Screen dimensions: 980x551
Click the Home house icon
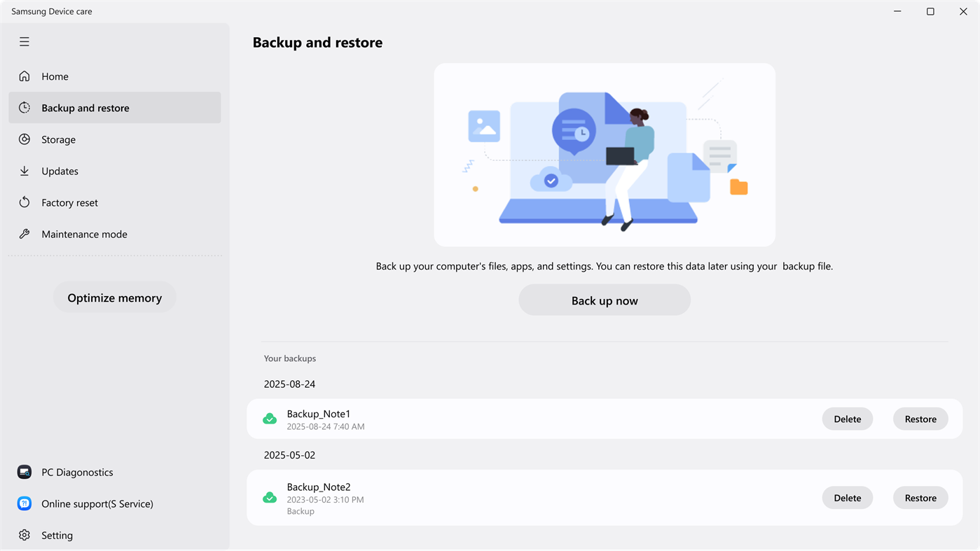click(x=25, y=76)
